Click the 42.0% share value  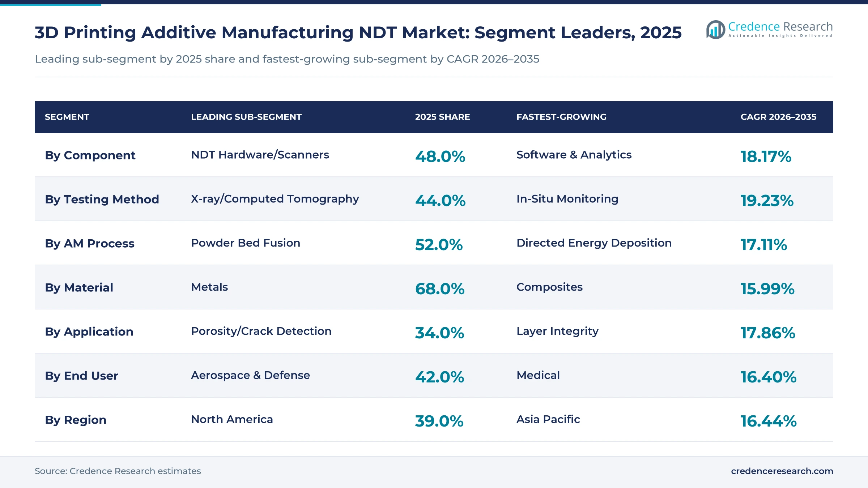[x=439, y=377]
